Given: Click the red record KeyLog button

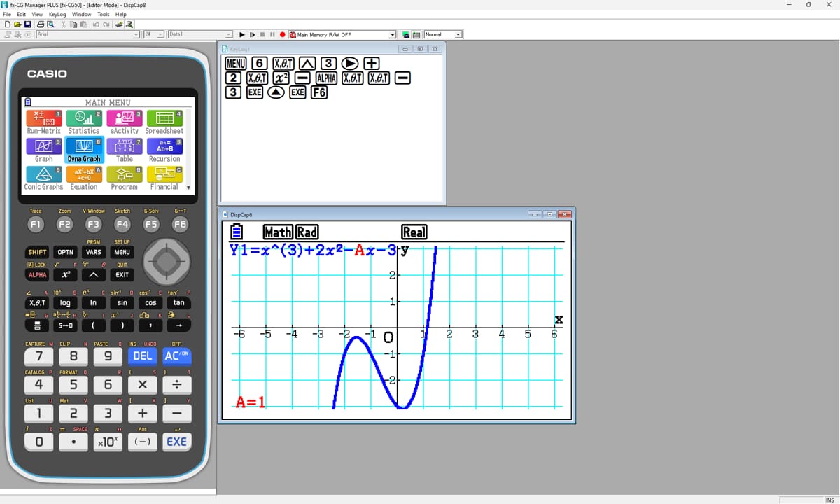Looking at the screenshot, I should click(282, 34).
